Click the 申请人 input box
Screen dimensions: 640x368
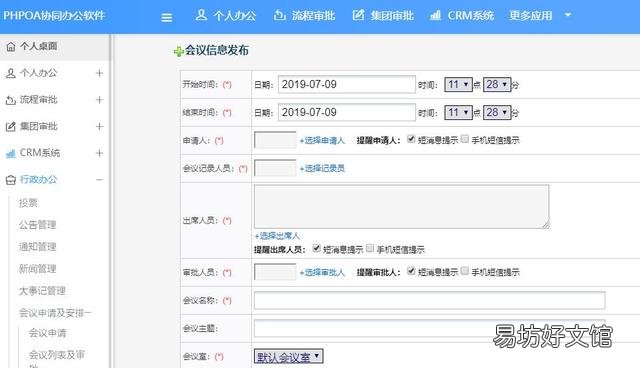click(275, 140)
